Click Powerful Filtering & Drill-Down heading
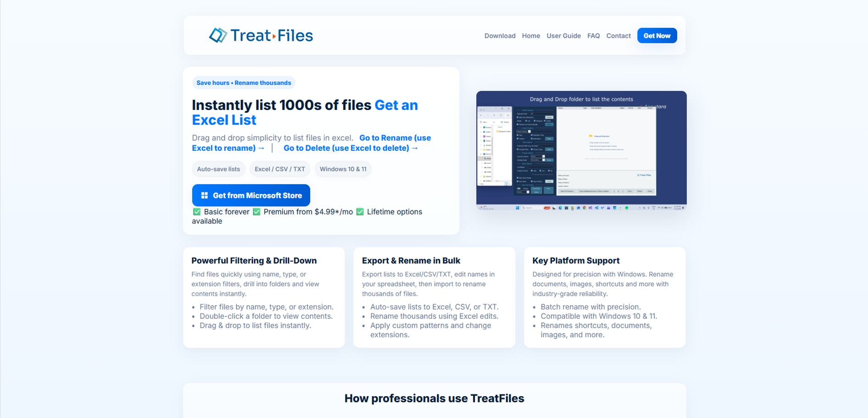 254,260
